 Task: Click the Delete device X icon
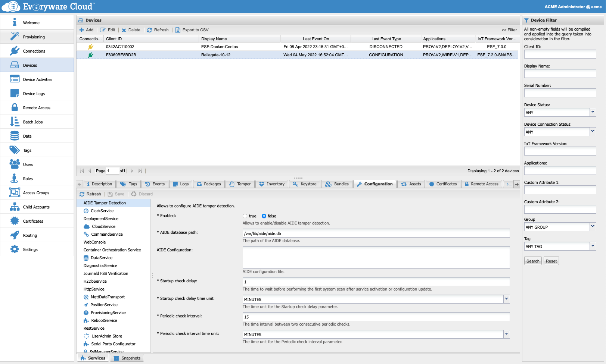(124, 30)
